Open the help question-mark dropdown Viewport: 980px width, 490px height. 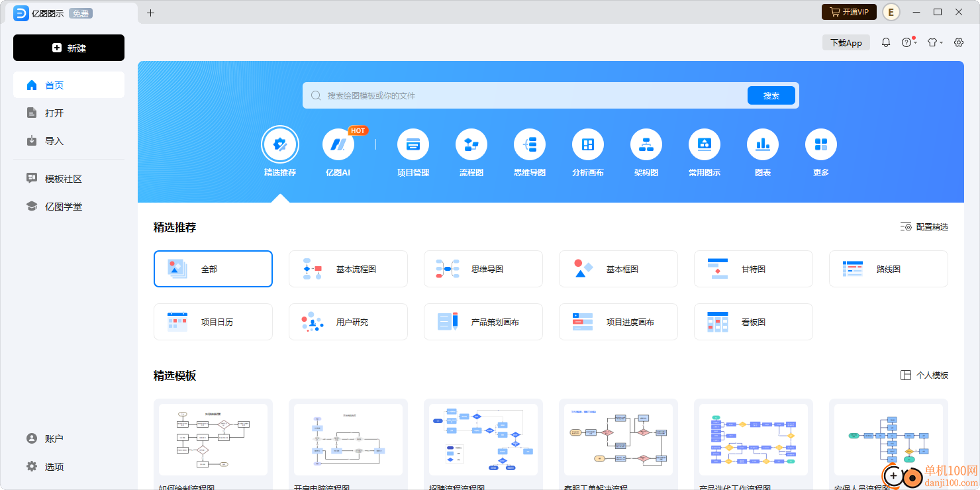click(908, 42)
